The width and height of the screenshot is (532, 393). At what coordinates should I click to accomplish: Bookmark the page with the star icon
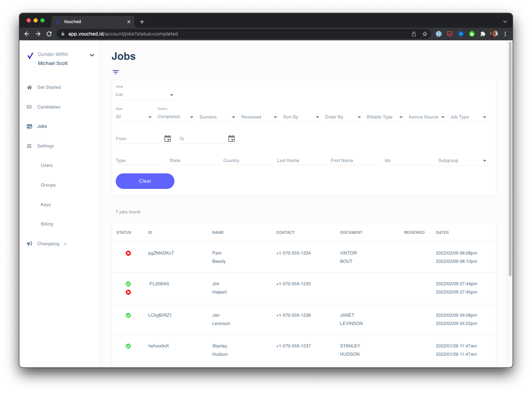click(425, 34)
